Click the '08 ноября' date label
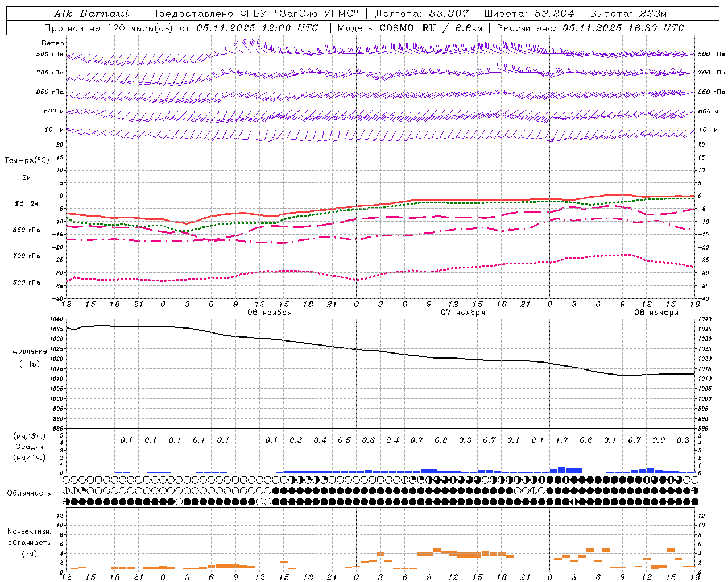728x582 pixels. pyautogui.click(x=656, y=313)
